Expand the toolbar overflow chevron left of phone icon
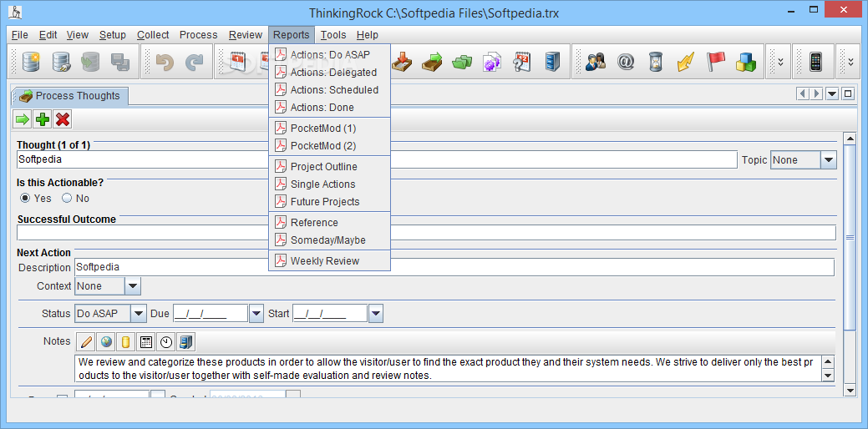This screenshot has width=868, height=429. [780, 62]
